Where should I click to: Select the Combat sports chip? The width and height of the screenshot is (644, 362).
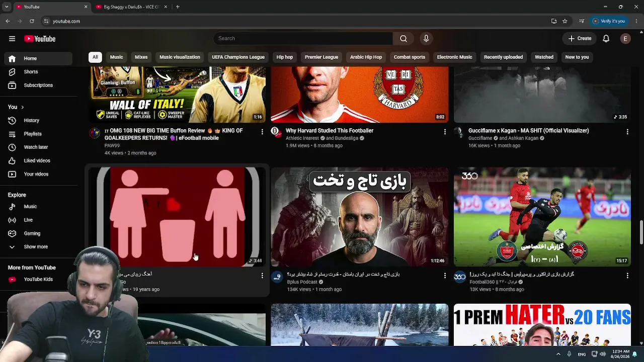[x=410, y=57]
